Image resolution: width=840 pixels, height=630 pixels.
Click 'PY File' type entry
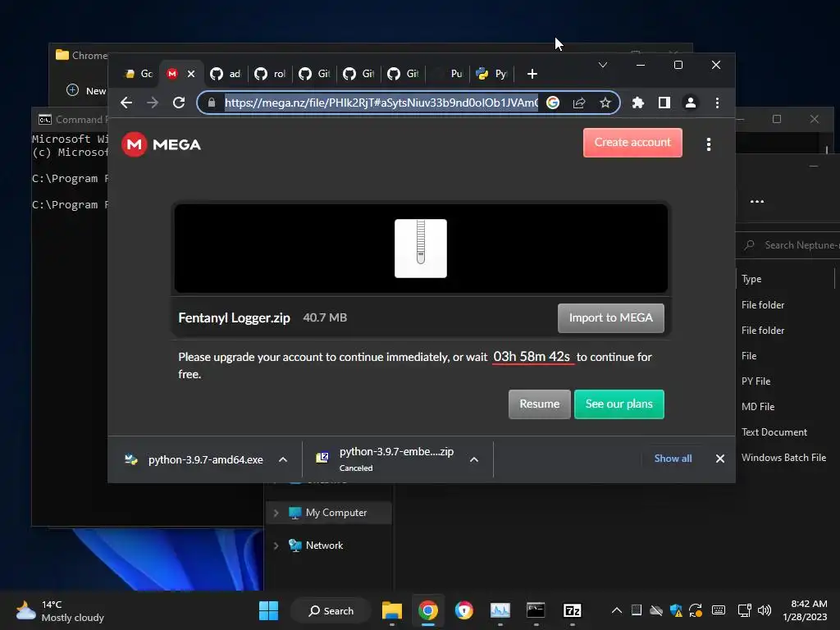[x=756, y=381]
